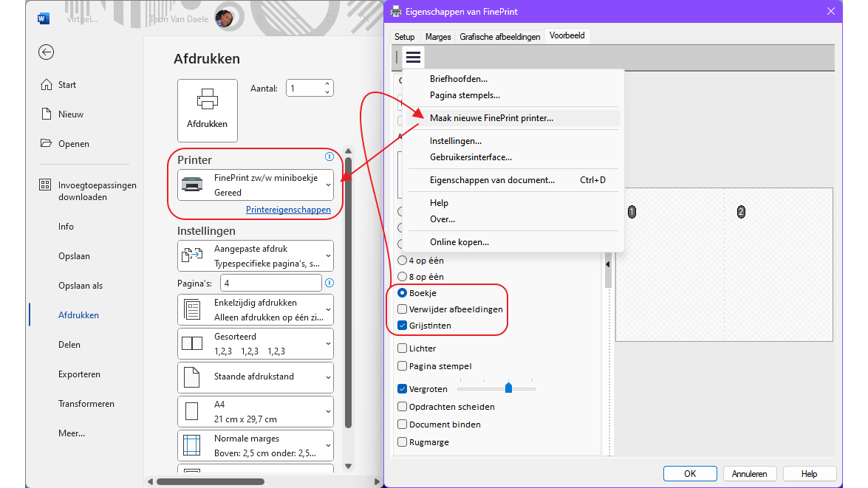The width and height of the screenshot is (868, 488).
Task: Open the A4 paper size dropdown
Action: coord(255,411)
